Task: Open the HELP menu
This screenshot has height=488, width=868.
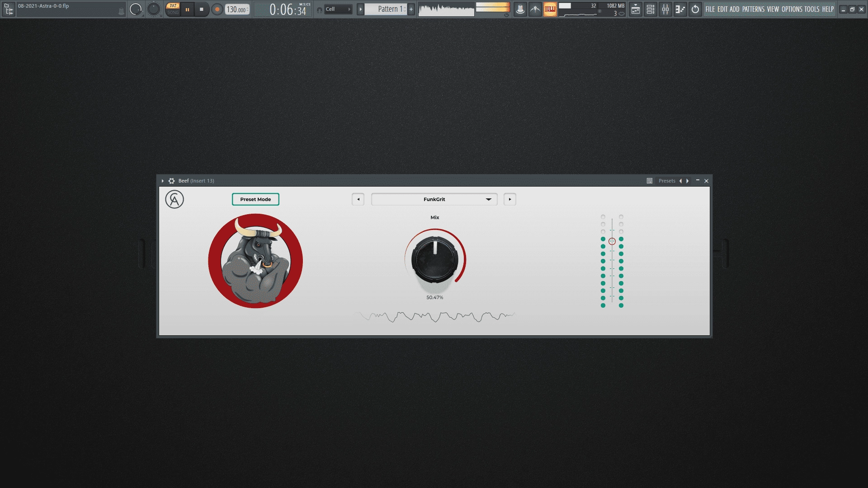Action: 828,9
